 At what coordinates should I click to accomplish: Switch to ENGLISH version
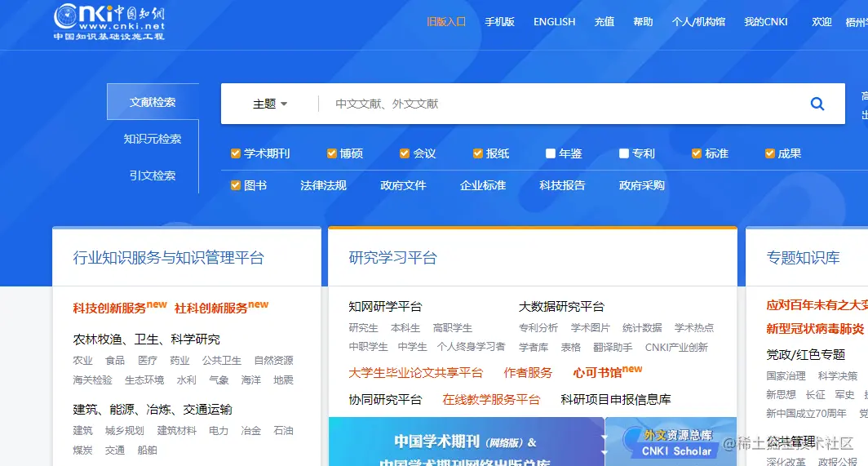554,21
